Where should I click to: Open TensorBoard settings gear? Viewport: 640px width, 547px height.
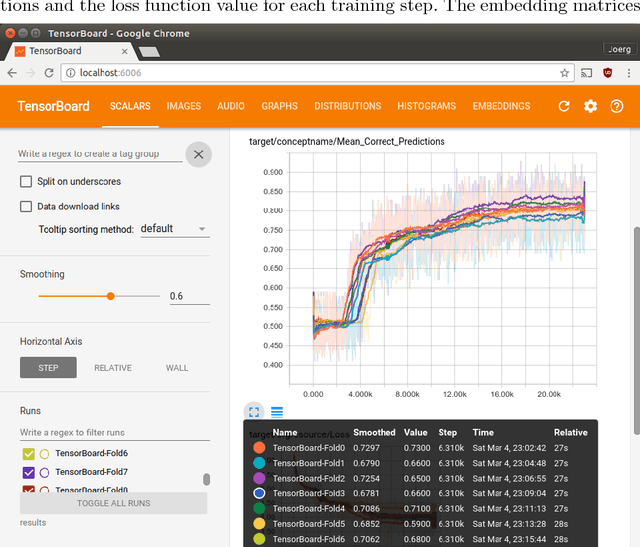(590, 106)
